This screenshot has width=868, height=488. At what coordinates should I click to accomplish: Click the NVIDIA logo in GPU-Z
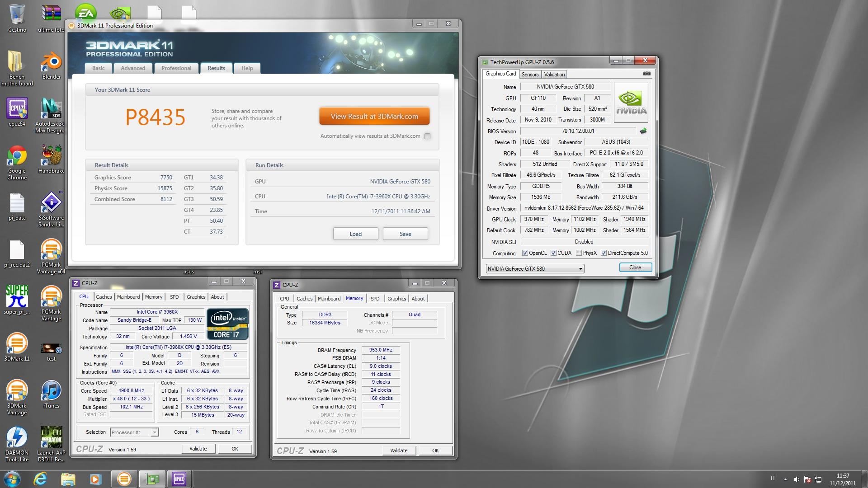pyautogui.click(x=631, y=103)
